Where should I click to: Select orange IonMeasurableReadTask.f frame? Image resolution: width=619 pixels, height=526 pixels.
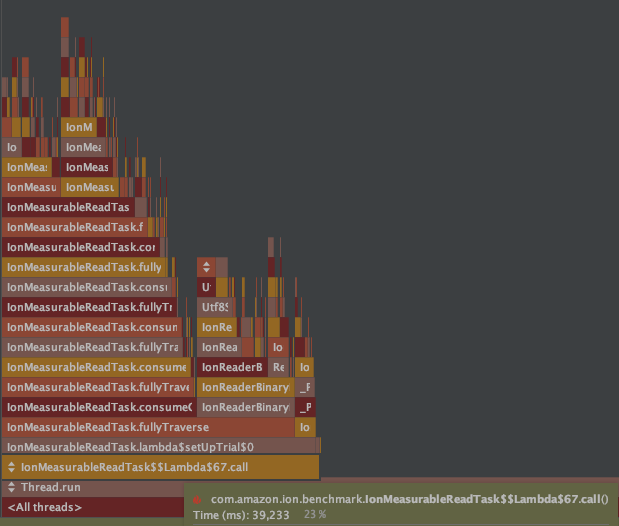75,227
